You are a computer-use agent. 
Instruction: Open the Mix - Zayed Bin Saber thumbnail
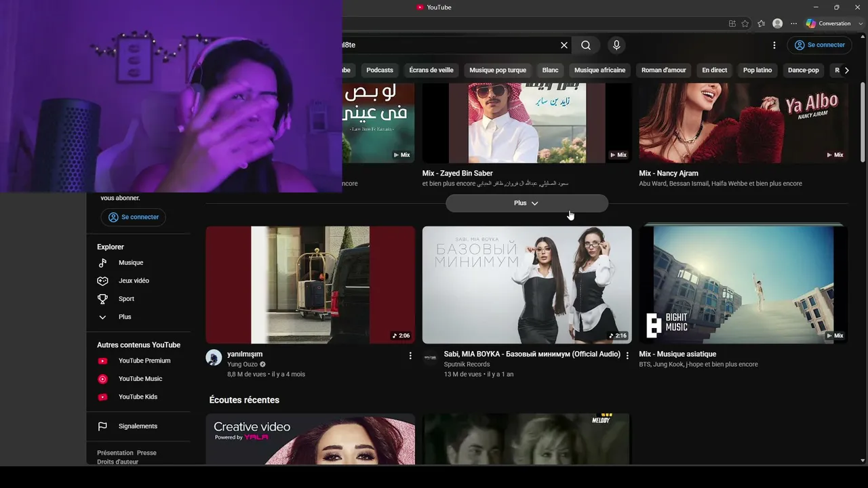527,123
